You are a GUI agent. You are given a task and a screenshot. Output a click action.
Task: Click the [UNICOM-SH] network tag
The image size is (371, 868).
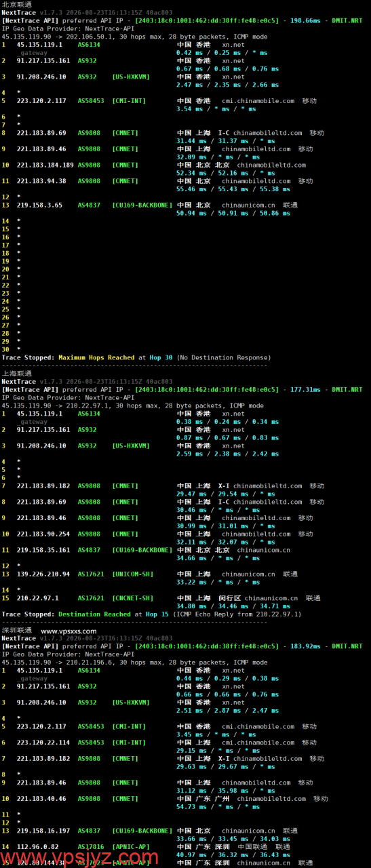coord(133,574)
